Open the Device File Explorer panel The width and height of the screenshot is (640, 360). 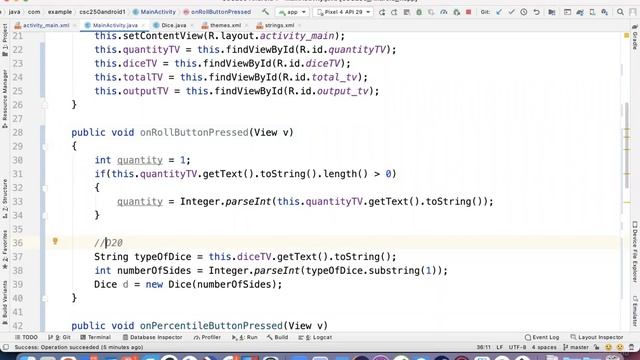[635, 252]
